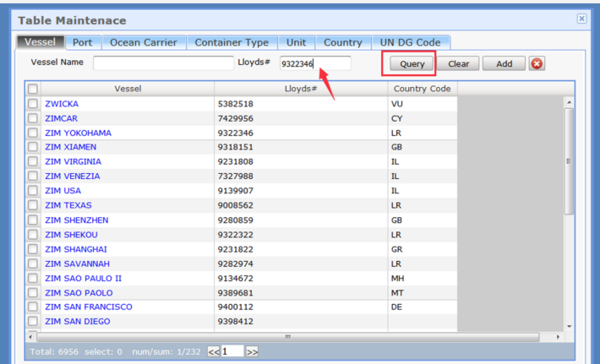The image size is (600, 364).
Task: Go to previous page arrows
Action: [214, 350]
